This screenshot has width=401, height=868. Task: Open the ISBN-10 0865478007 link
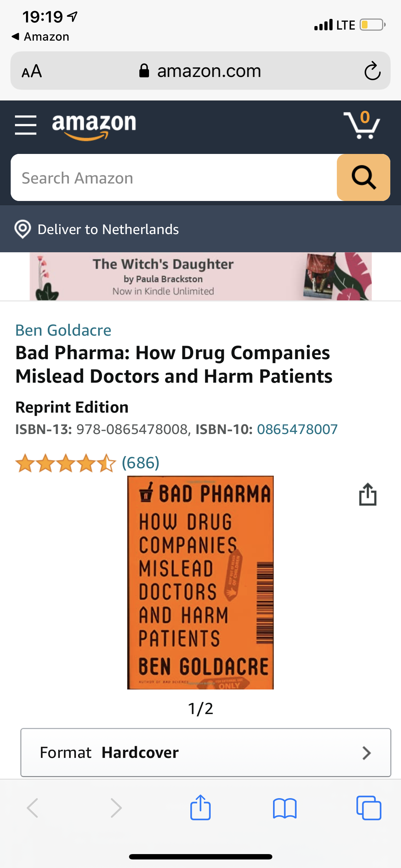pyautogui.click(x=297, y=429)
